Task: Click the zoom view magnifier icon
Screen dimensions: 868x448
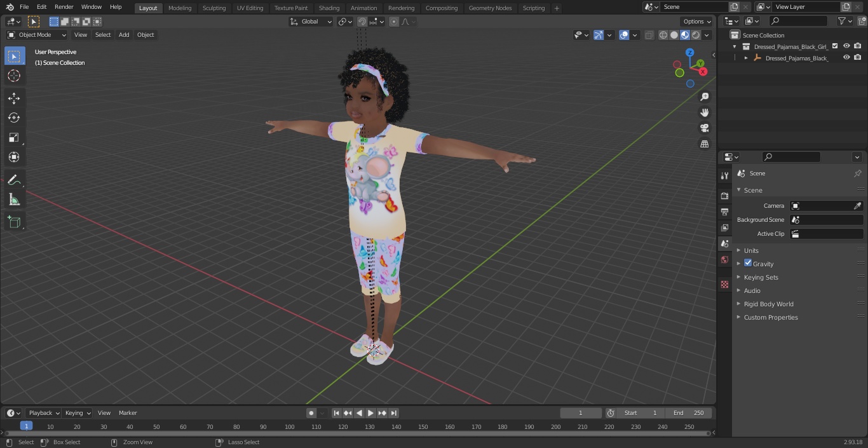Action: 704,97
